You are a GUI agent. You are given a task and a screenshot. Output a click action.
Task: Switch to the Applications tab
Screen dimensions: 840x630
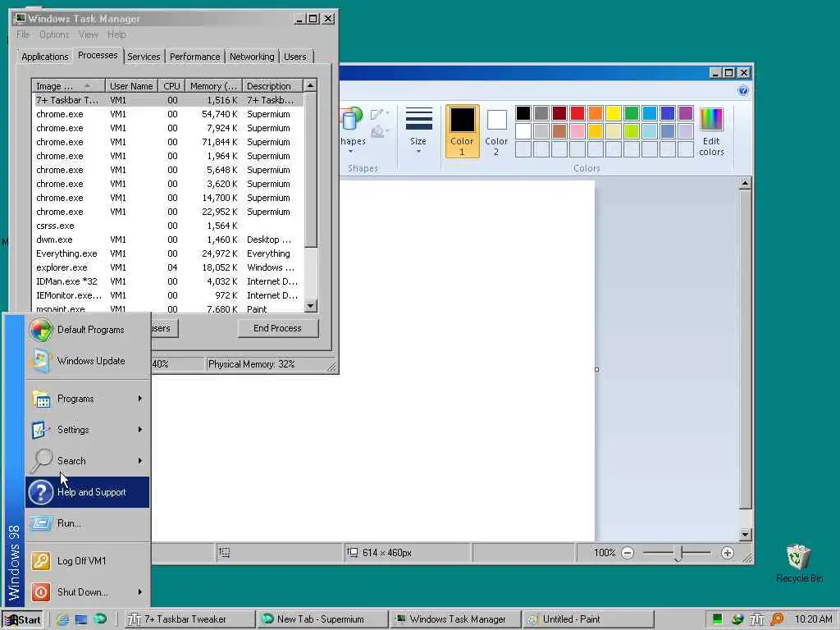[45, 57]
